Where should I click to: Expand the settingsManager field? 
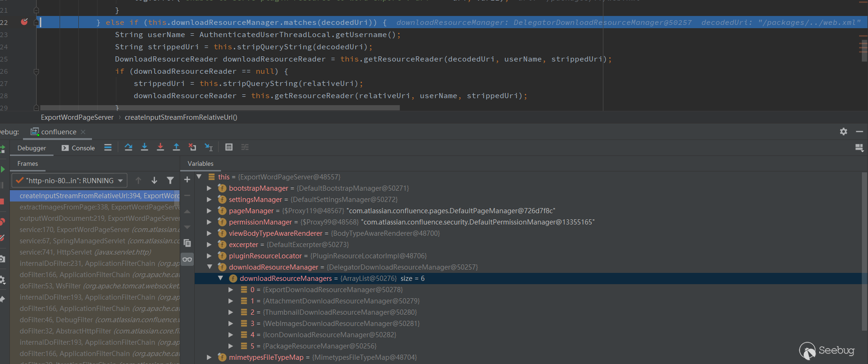click(x=209, y=200)
